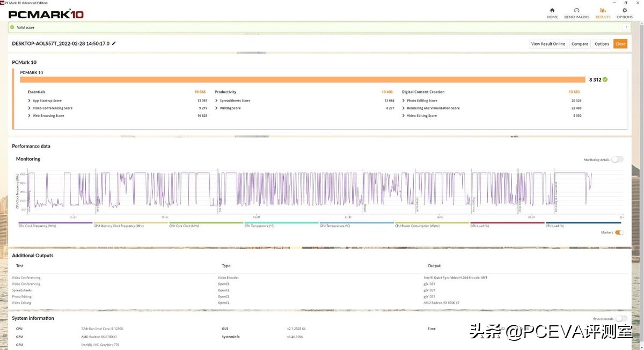Click the orange PCMARK 10 score bar

(x=303, y=79)
